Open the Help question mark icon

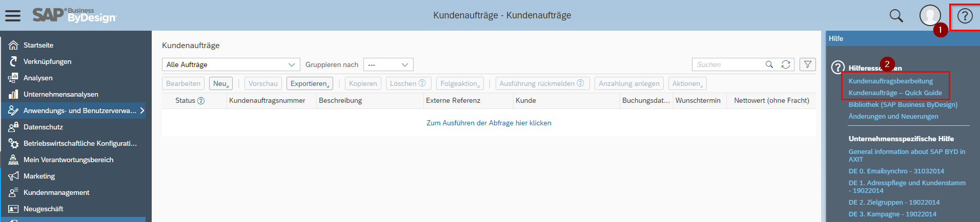click(x=965, y=16)
